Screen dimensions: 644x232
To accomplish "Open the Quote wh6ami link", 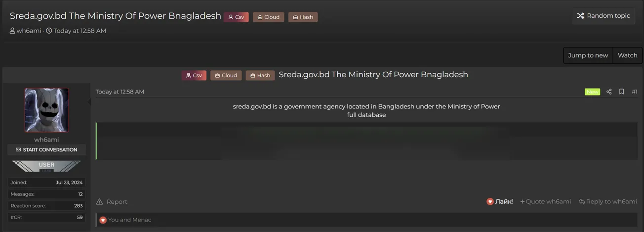I will 545,201.
